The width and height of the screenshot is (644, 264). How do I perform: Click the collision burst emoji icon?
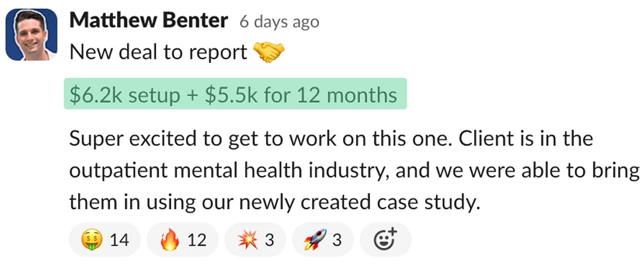(246, 240)
